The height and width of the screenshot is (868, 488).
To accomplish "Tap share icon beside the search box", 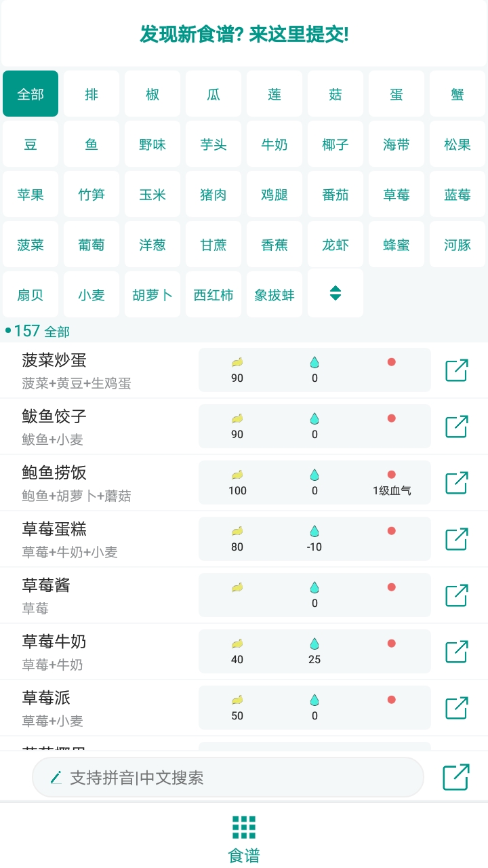I will click(456, 777).
